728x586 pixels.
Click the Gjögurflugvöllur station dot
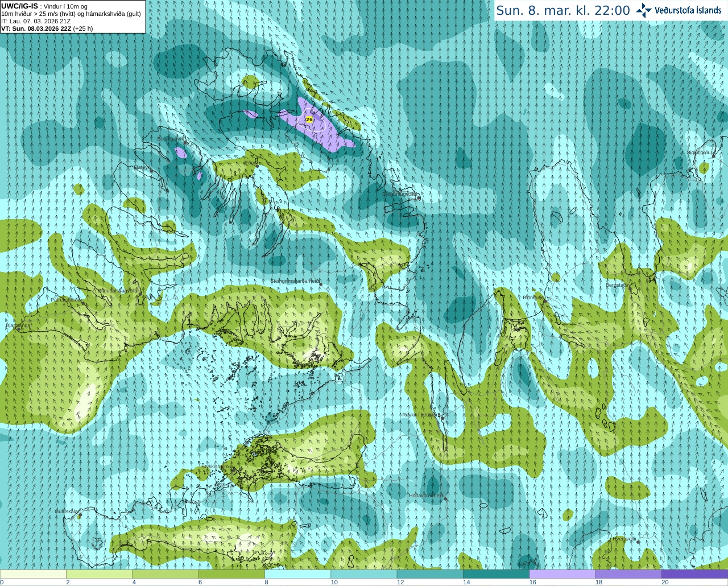click(419, 198)
